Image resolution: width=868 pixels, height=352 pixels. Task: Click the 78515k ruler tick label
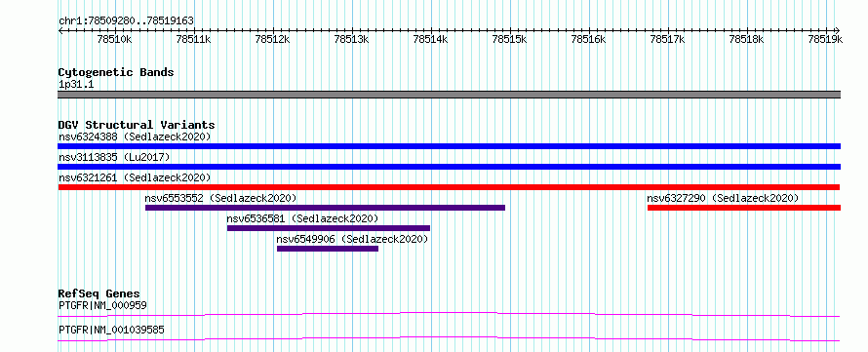[509, 39]
